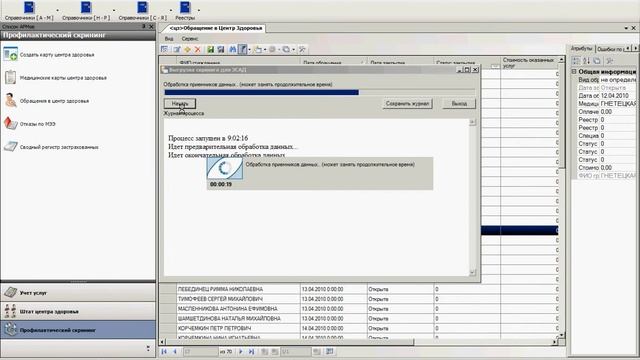Go to last record navigation icon
This screenshot has width=640, height=360.
click(x=251, y=351)
